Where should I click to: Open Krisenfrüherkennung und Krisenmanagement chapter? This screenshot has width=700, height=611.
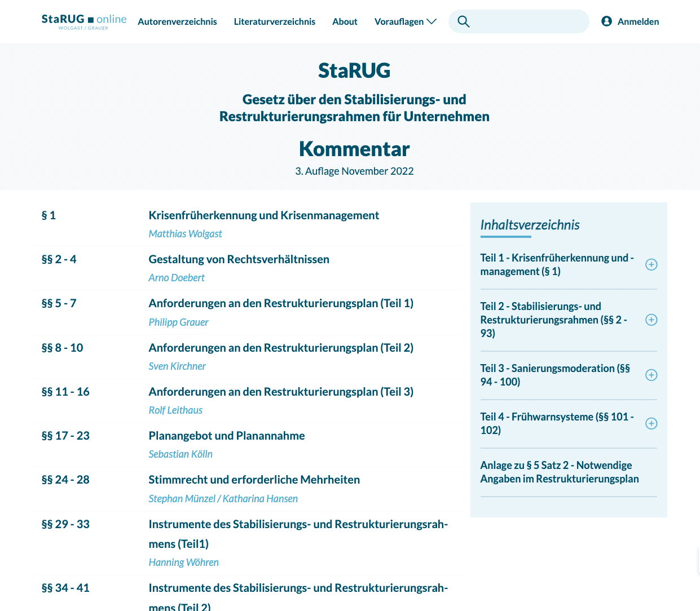pyautogui.click(x=263, y=215)
